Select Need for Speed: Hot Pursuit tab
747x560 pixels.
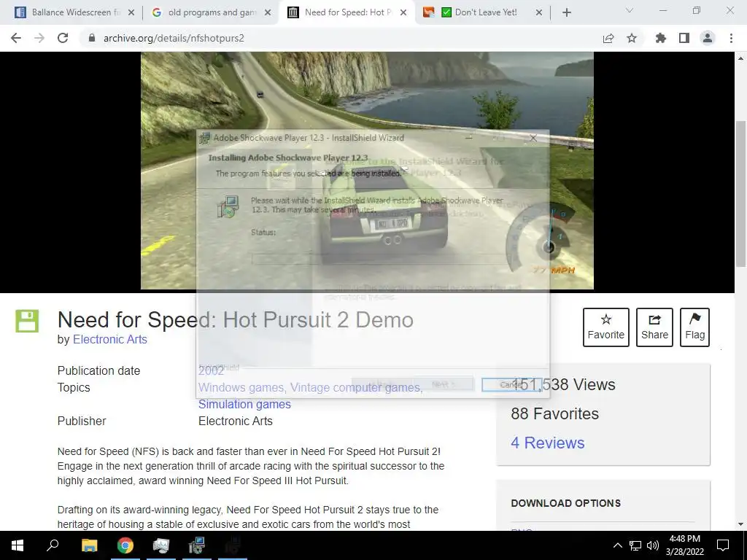point(345,12)
